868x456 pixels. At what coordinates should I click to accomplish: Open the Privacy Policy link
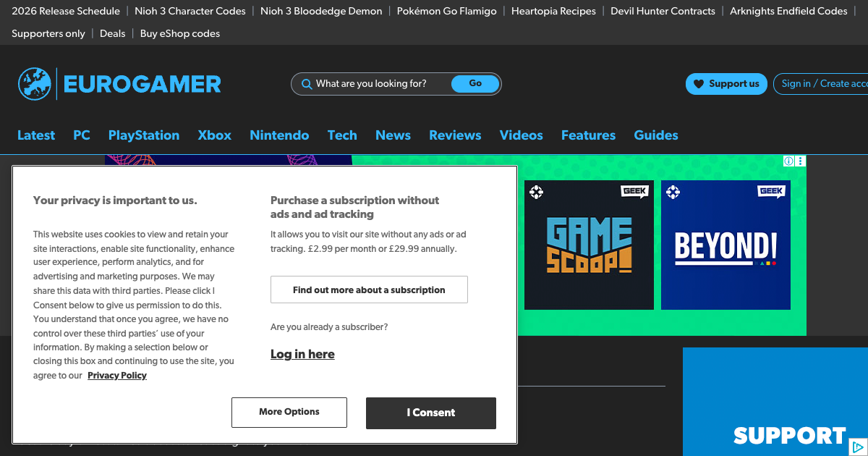117,375
